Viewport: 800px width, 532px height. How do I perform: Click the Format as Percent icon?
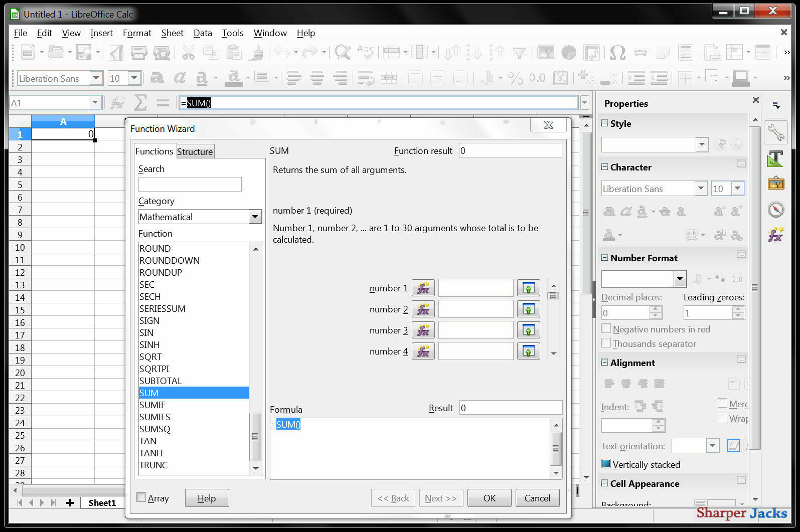click(515, 78)
